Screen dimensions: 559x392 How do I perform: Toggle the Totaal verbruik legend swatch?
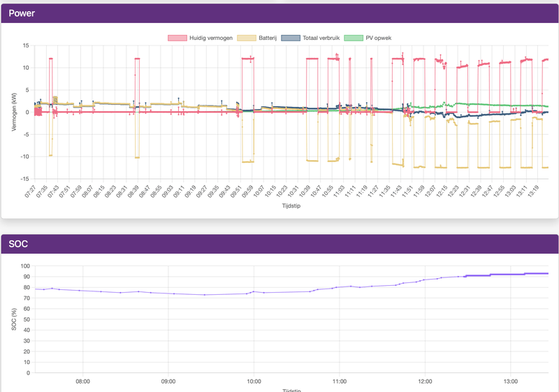pos(291,38)
